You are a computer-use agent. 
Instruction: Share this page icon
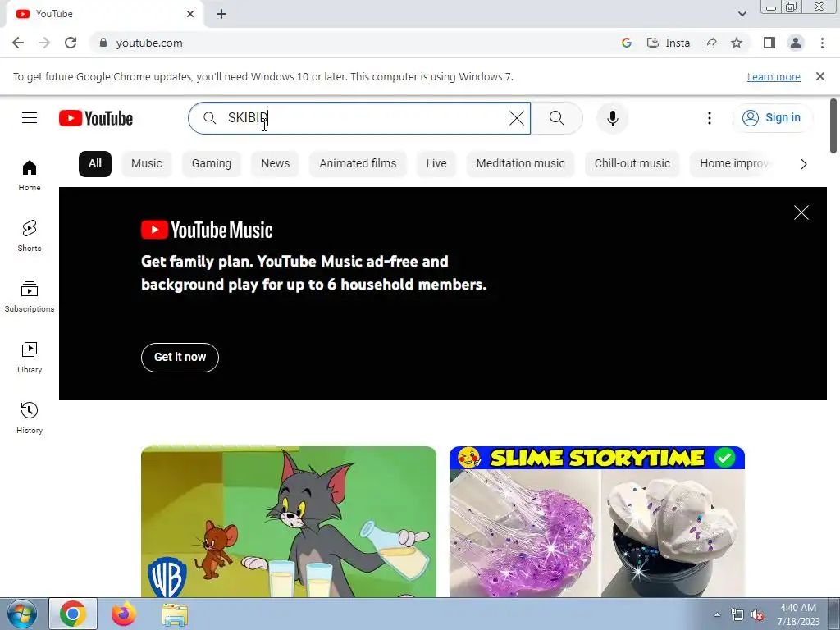click(x=710, y=43)
